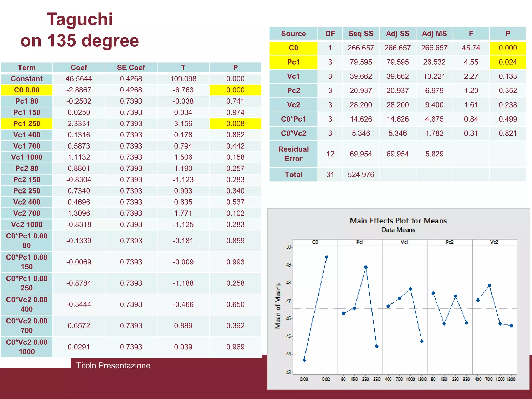Click the Pc1 peak data point at 250

click(366, 267)
